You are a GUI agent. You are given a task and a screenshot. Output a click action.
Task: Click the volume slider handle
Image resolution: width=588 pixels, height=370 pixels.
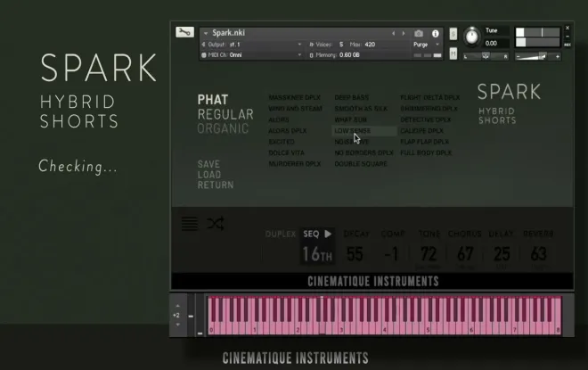coord(543,57)
